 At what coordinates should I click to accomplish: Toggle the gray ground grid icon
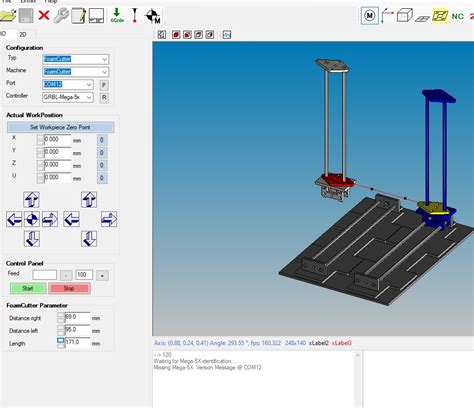[x=422, y=18]
